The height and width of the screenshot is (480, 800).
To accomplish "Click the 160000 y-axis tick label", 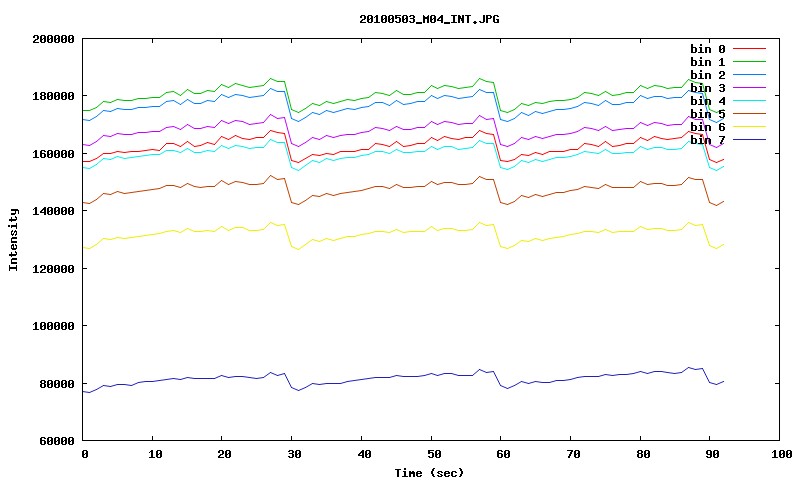I will [53, 154].
